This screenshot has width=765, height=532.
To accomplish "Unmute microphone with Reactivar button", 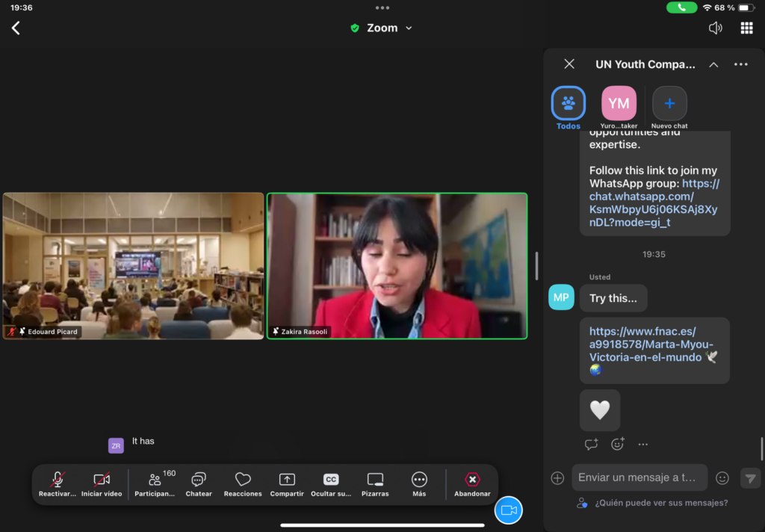I will [58, 483].
